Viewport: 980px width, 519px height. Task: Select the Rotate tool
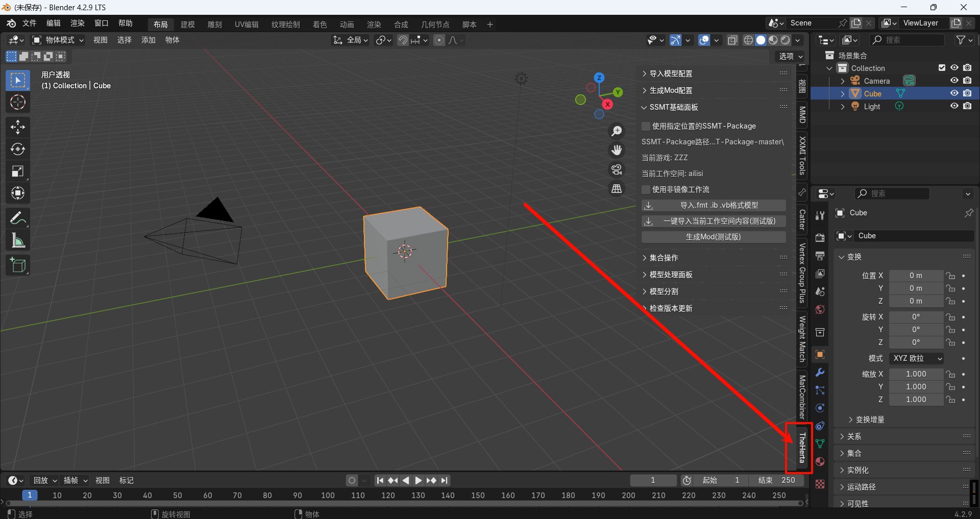[x=18, y=149]
